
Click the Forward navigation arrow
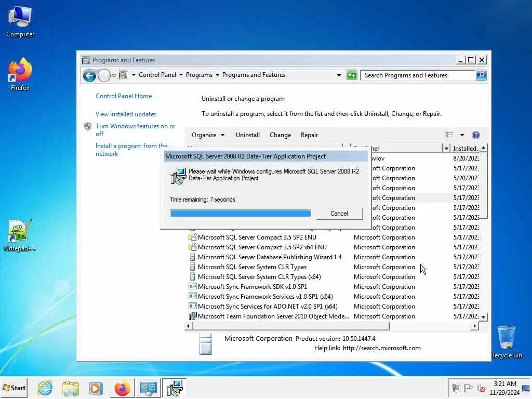pos(104,75)
